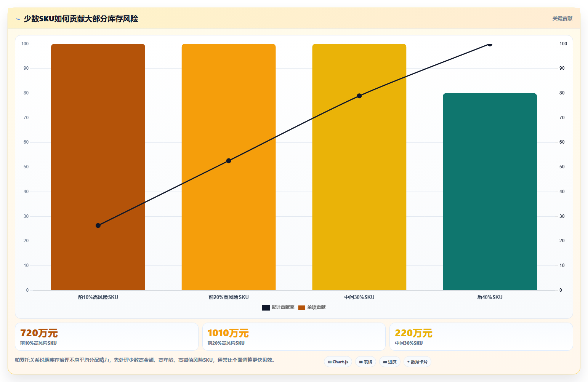588x382 pixels.
Task: Click the left axis tick label 50
Action: tap(26, 167)
